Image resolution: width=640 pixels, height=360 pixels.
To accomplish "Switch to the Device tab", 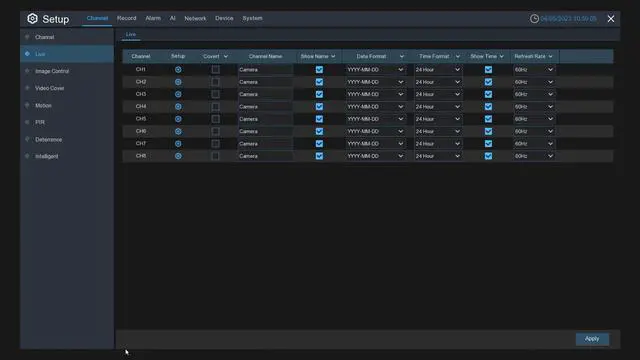I will coord(224,18).
